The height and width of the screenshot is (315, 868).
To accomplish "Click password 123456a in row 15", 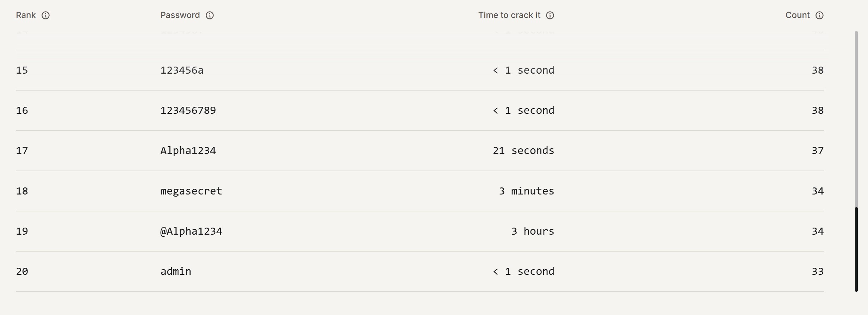I will click(182, 70).
